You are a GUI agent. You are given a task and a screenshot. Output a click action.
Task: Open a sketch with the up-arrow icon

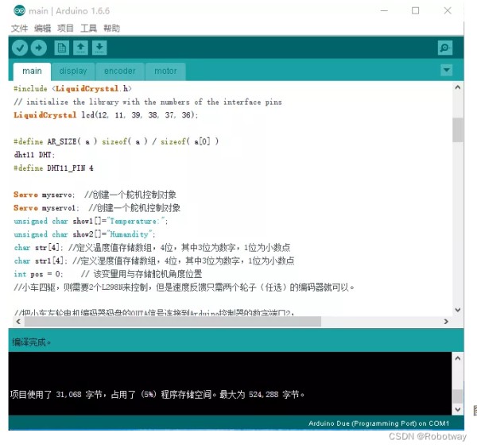(80, 48)
